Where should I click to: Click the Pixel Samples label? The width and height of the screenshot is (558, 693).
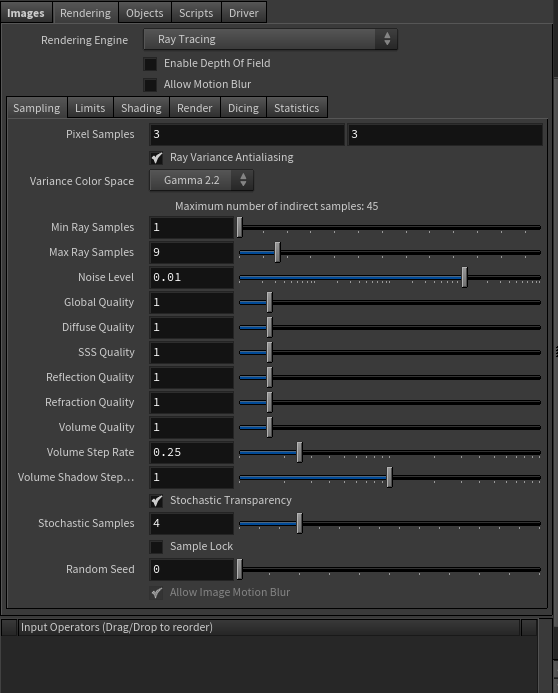click(x=100, y=134)
